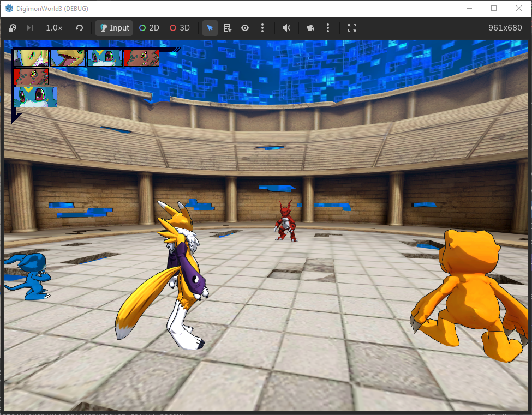This screenshot has height=415, width=532.
Task: Open the 1.0× game speed dropdown
Action: coord(54,28)
